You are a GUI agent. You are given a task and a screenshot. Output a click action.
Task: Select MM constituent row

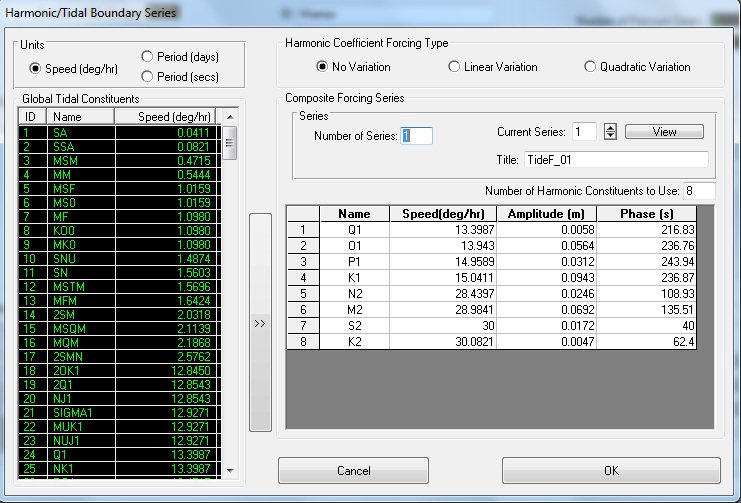(x=119, y=174)
